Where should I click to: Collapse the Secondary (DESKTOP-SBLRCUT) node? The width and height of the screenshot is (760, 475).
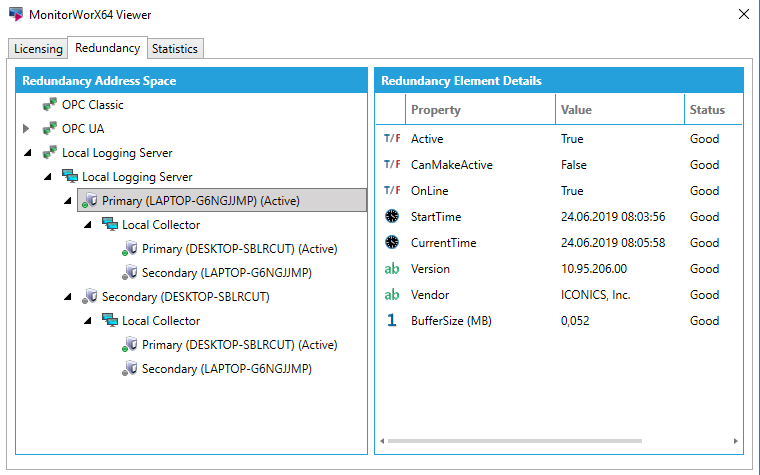click(67, 297)
